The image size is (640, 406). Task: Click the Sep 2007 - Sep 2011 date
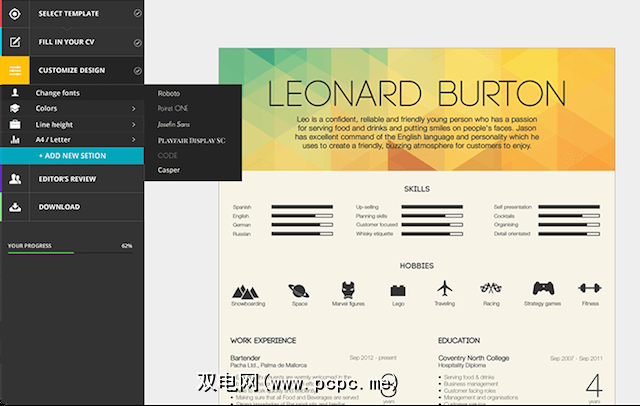(576, 358)
